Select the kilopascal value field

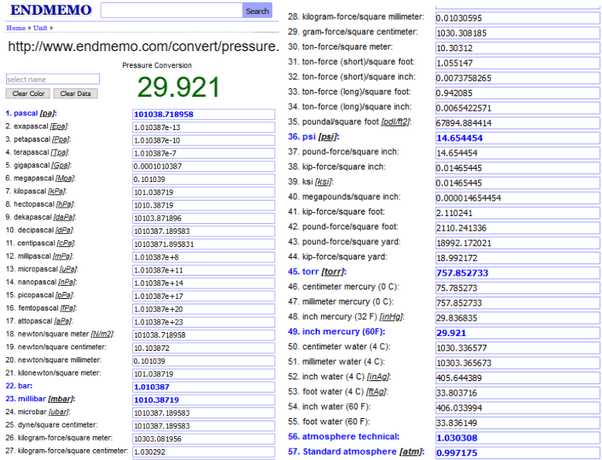tap(203, 192)
